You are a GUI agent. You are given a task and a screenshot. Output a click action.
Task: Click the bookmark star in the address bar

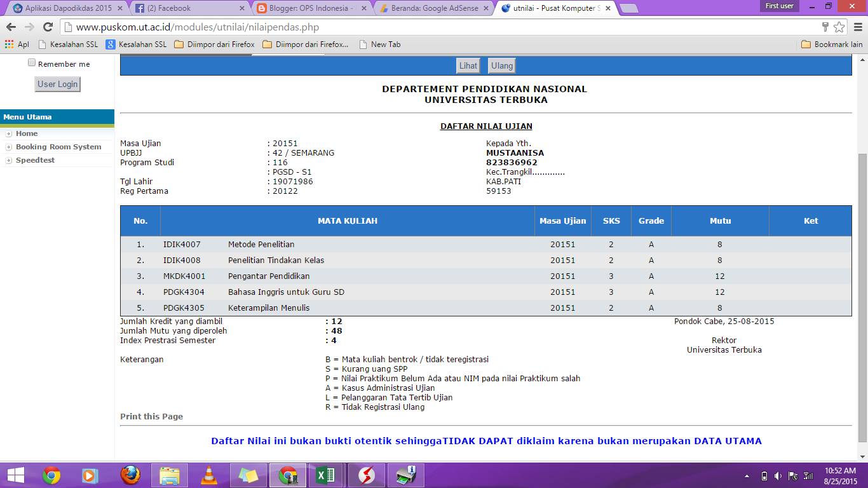(x=840, y=28)
